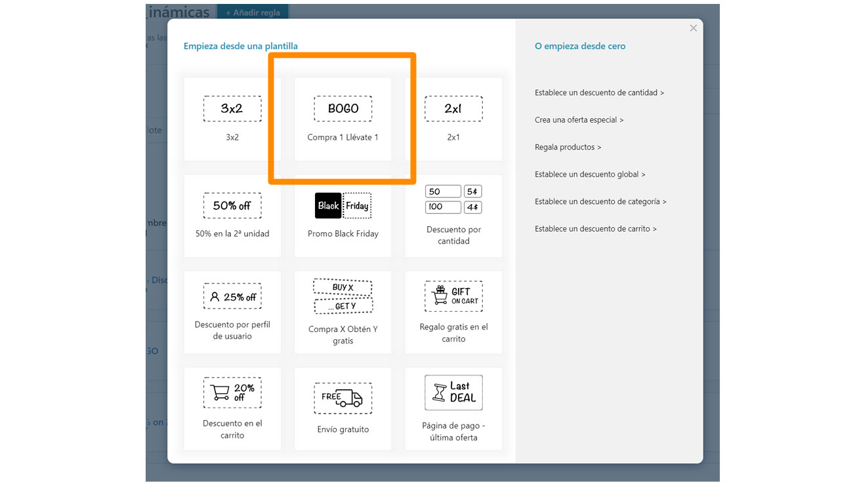Select 'Establece un descuento de categoría' link
853x504 pixels.
point(600,202)
